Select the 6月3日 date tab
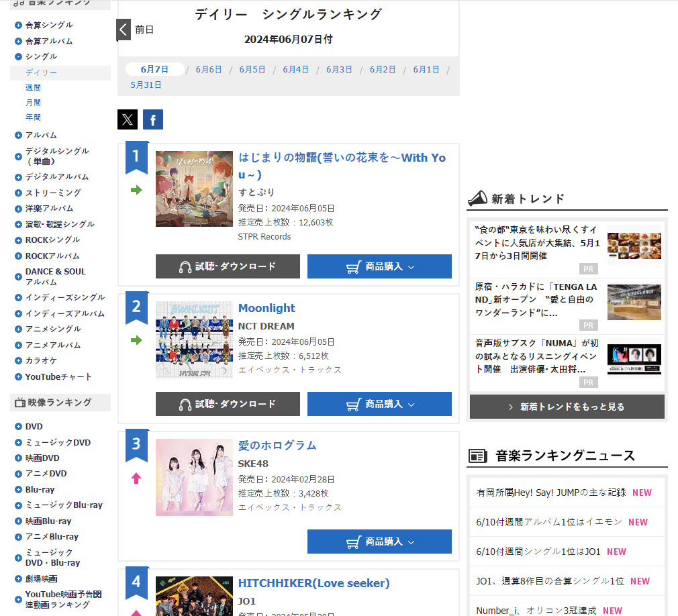The height and width of the screenshot is (616, 678). tap(339, 70)
